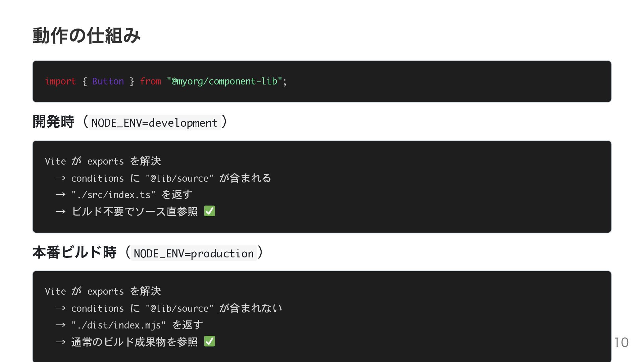Click "@lib/source" in the production block
The image size is (644, 362).
179,308
